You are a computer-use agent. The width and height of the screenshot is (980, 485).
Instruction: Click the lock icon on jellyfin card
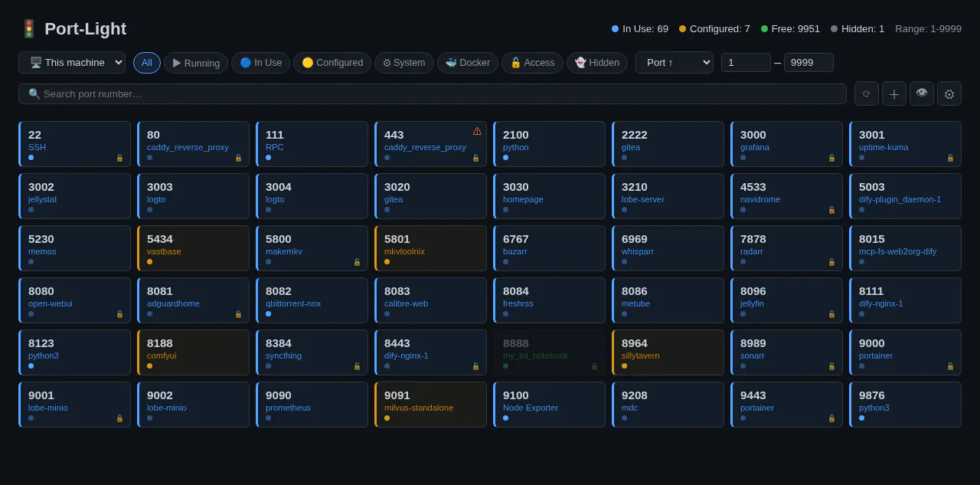click(x=831, y=314)
